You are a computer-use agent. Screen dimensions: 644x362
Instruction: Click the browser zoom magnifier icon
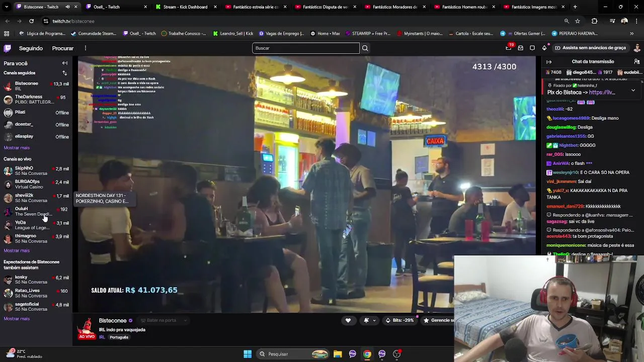[x=567, y=21]
